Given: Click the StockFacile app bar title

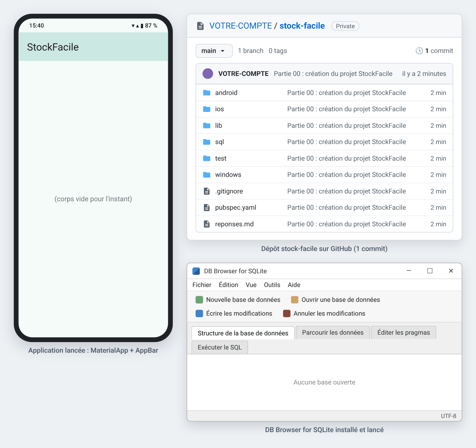Looking at the screenshot, I should [53, 47].
